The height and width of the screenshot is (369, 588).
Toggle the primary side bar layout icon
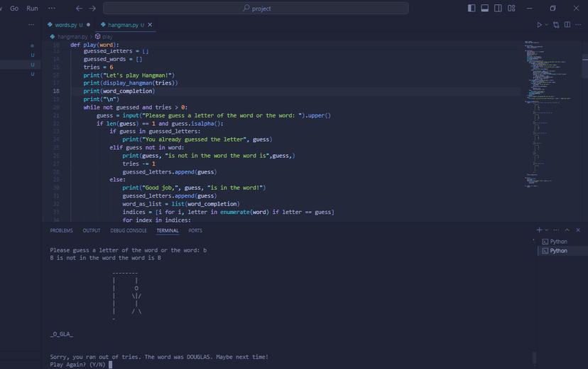472,9
